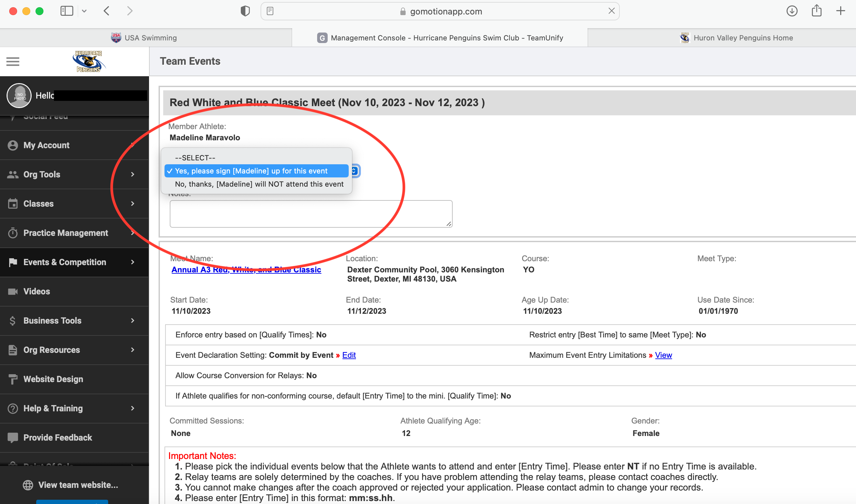
Task: Click the Share icon in toolbar
Action: point(816,11)
